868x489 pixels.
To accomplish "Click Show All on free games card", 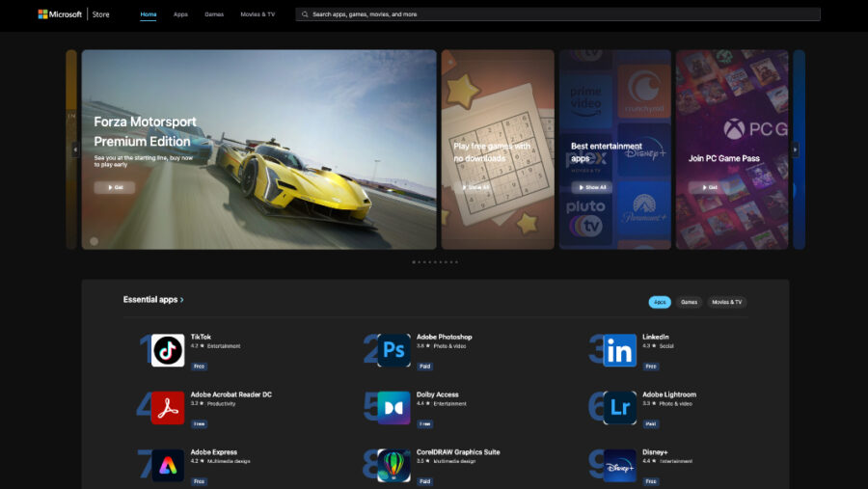I will pos(475,188).
